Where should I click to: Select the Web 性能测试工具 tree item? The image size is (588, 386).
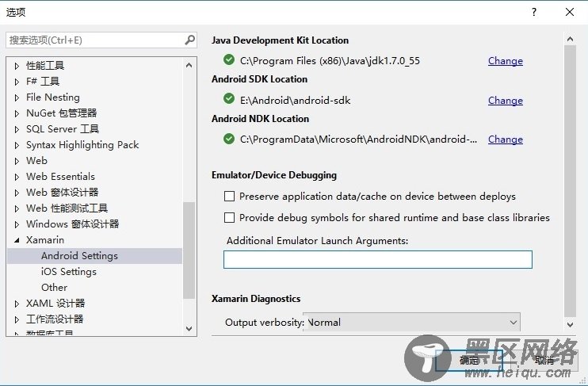[x=67, y=208]
